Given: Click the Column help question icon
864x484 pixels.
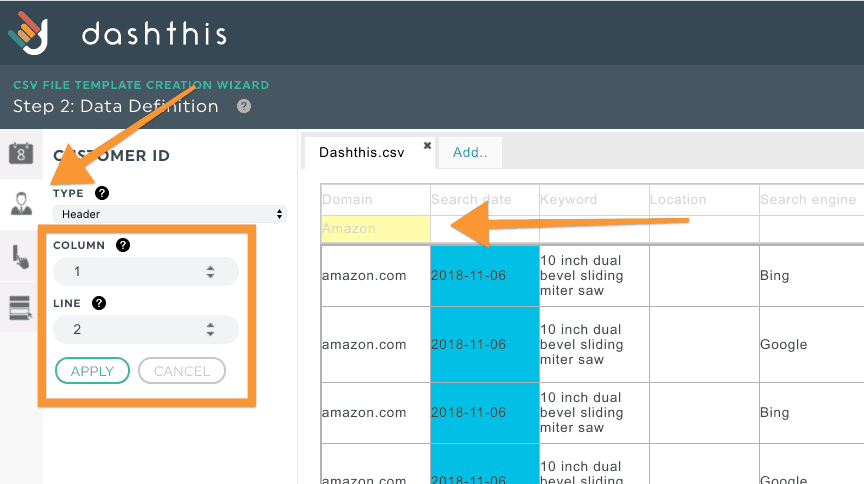Looking at the screenshot, I should (x=123, y=245).
